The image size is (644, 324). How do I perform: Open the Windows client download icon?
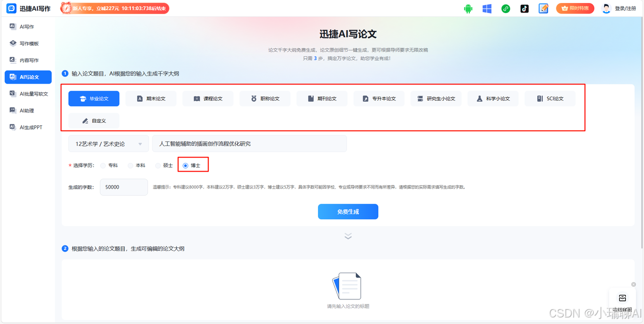pyautogui.click(x=487, y=9)
